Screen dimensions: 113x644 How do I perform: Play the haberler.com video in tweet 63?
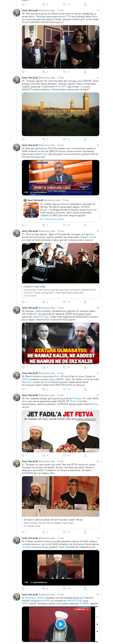click(61, 624)
